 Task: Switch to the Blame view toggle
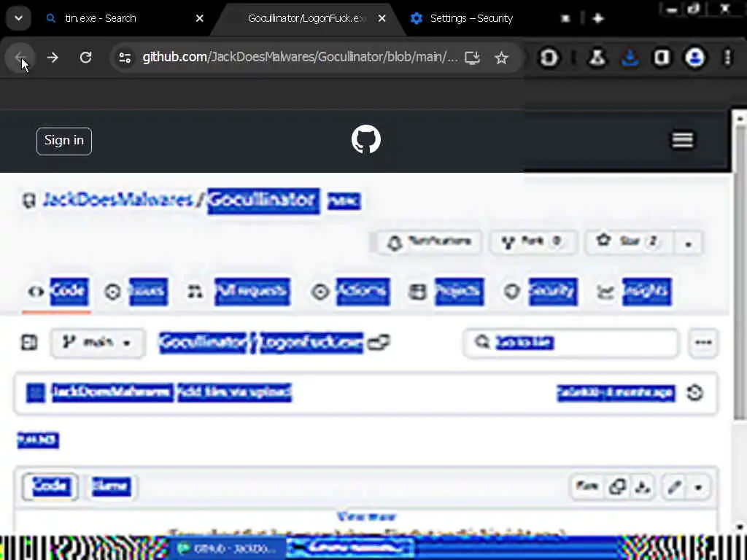[111, 486]
